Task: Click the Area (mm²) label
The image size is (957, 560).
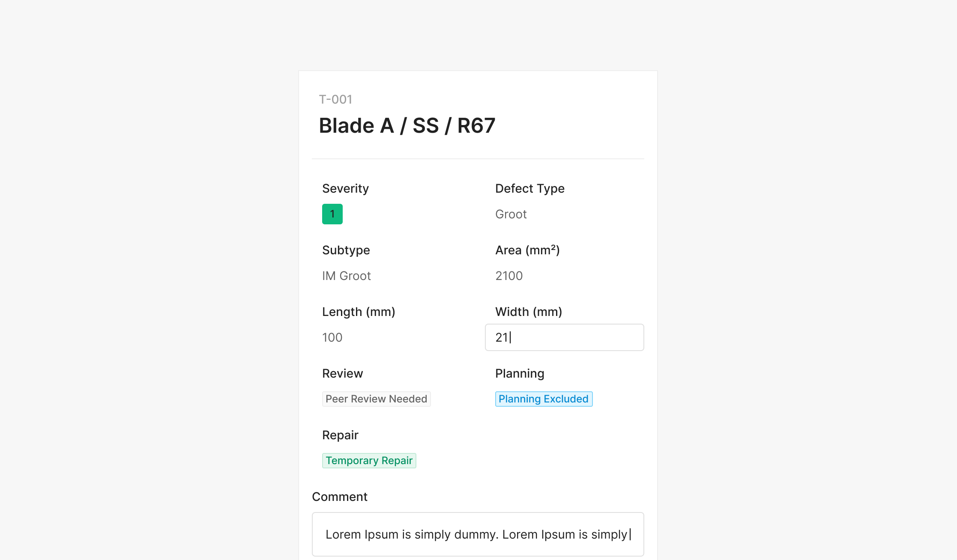Action: coord(527,250)
